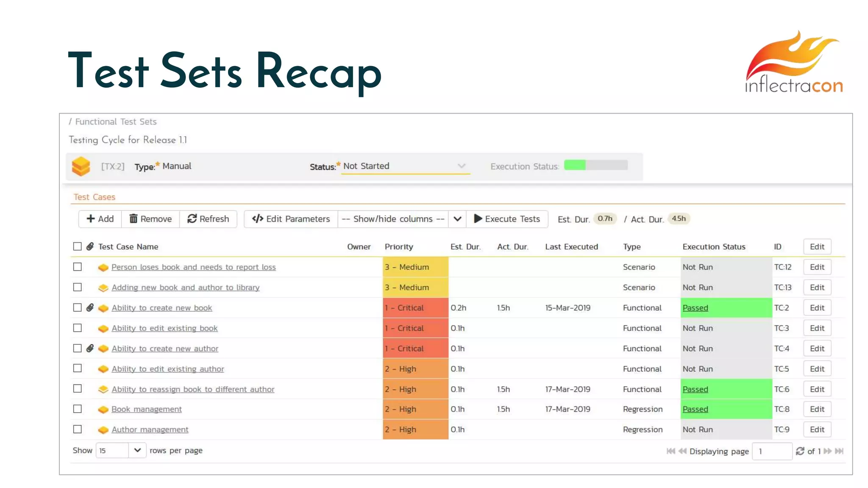Check the box for Ability to create new book
Image resolution: width=868 pixels, height=488 pixels.
tap(77, 308)
